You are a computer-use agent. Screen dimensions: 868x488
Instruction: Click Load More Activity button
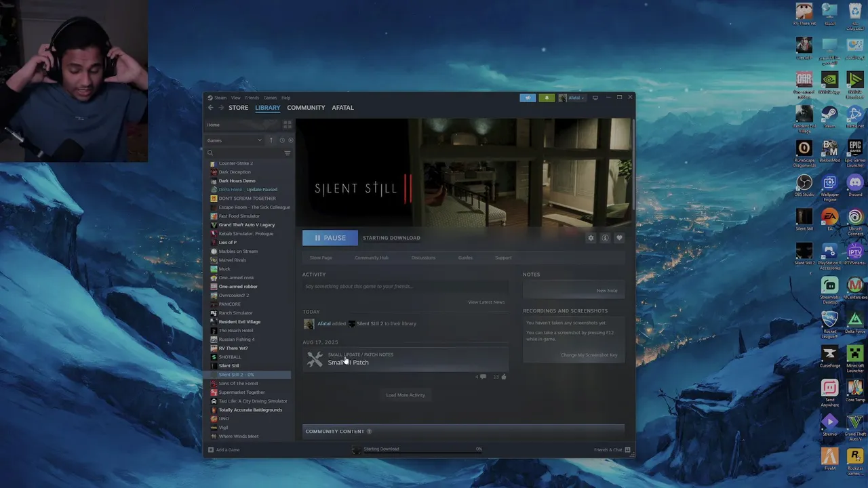[x=406, y=395]
